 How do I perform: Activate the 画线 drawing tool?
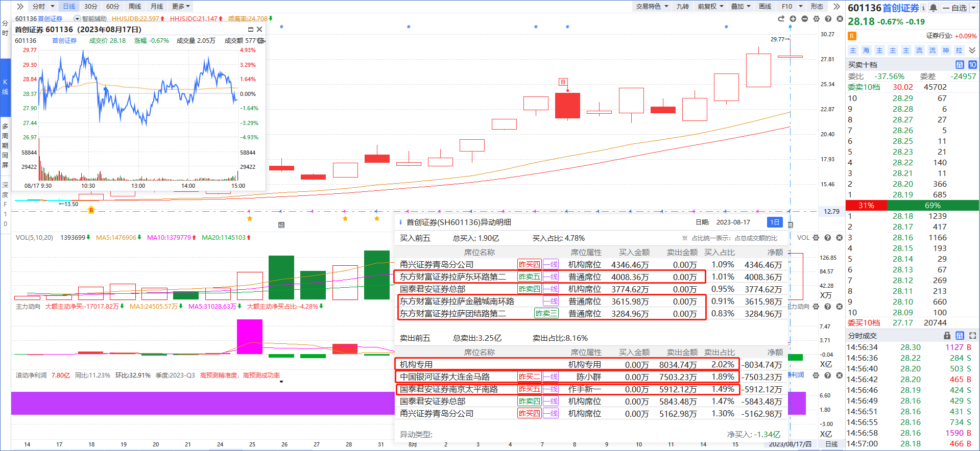point(765,6)
